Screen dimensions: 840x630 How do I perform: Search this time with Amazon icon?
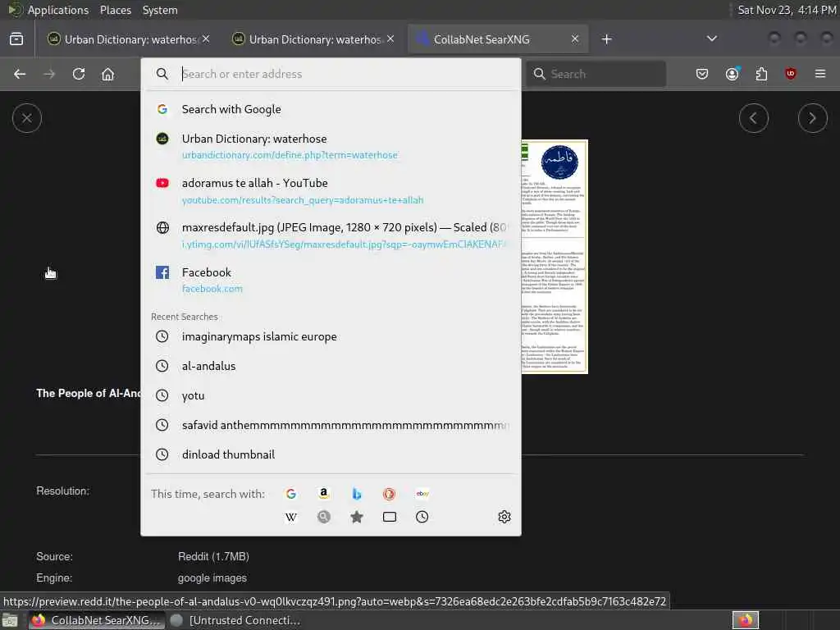323,494
